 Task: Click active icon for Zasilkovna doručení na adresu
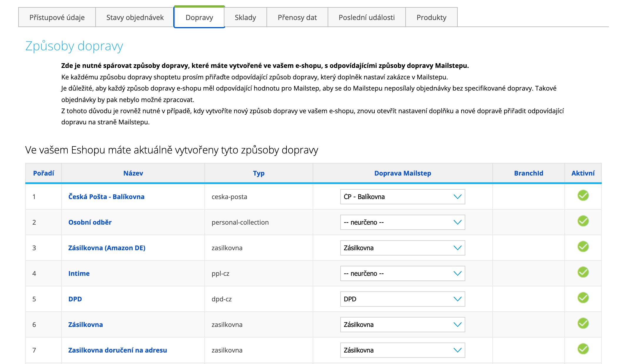pyautogui.click(x=583, y=349)
